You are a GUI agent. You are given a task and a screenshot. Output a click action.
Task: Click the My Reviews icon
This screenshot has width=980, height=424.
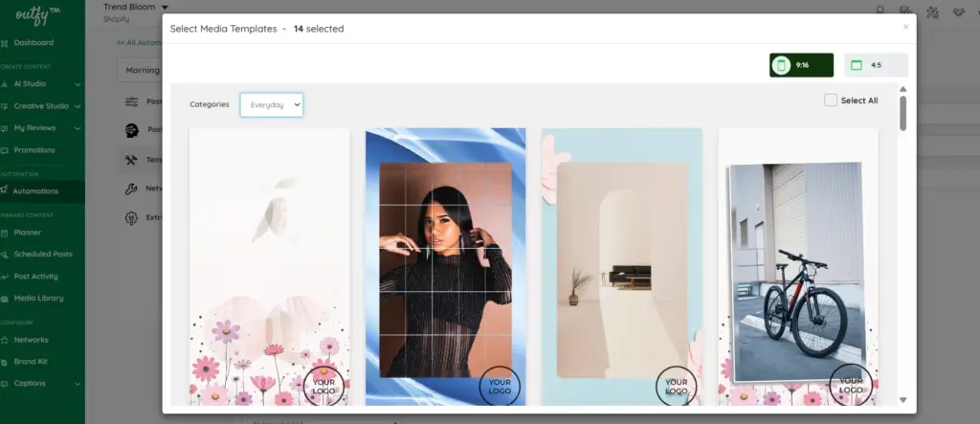5,128
